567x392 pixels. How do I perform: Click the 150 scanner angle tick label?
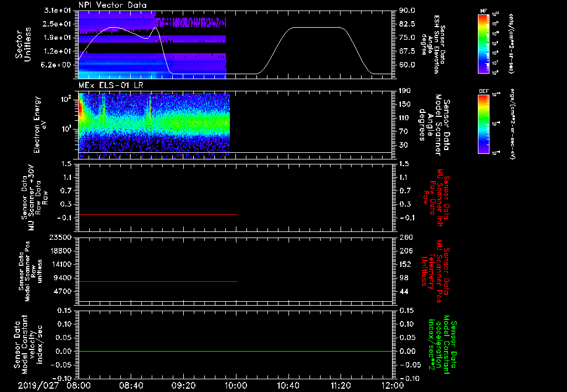tap(405, 104)
